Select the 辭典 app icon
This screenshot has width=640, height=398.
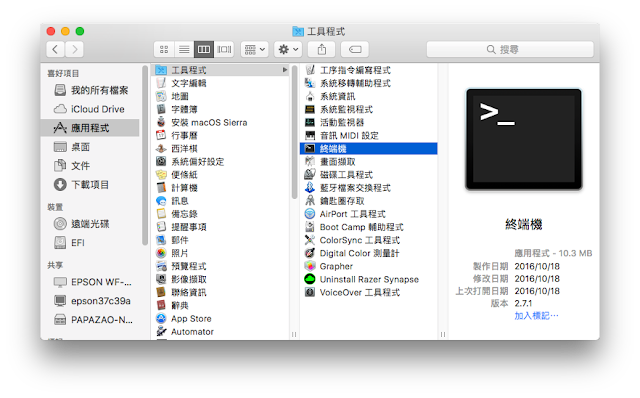[x=161, y=305]
